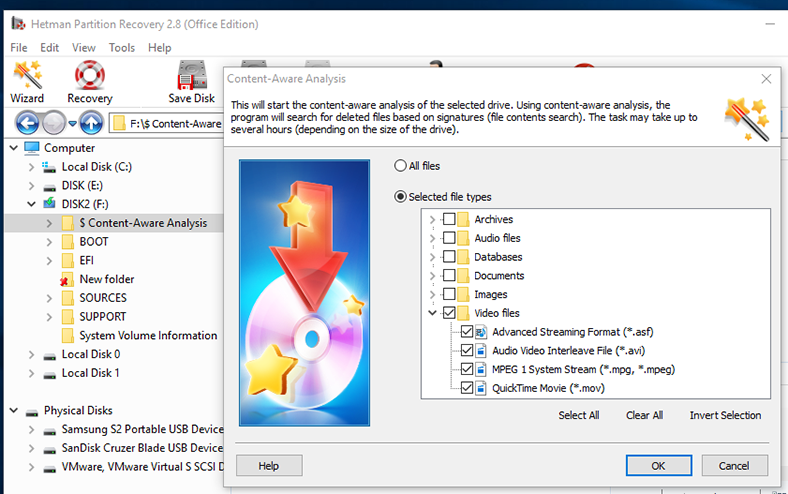Viewport: 788px width, 494px height.
Task: Click the Select All link
Action: tap(578, 415)
